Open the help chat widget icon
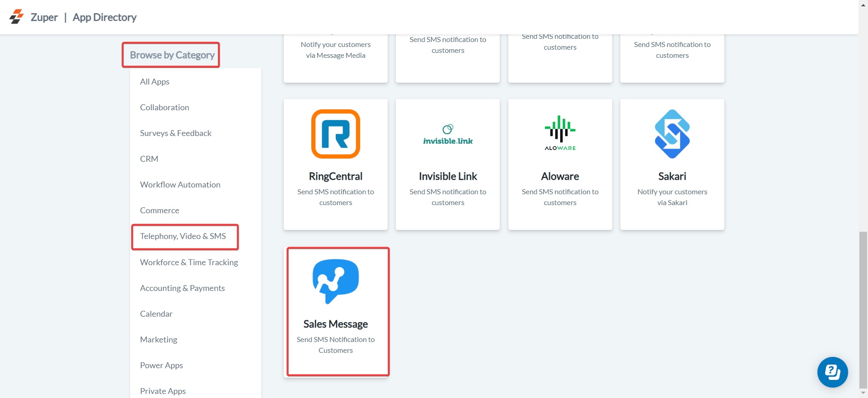This screenshot has width=868, height=398. click(x=832, y=372)
